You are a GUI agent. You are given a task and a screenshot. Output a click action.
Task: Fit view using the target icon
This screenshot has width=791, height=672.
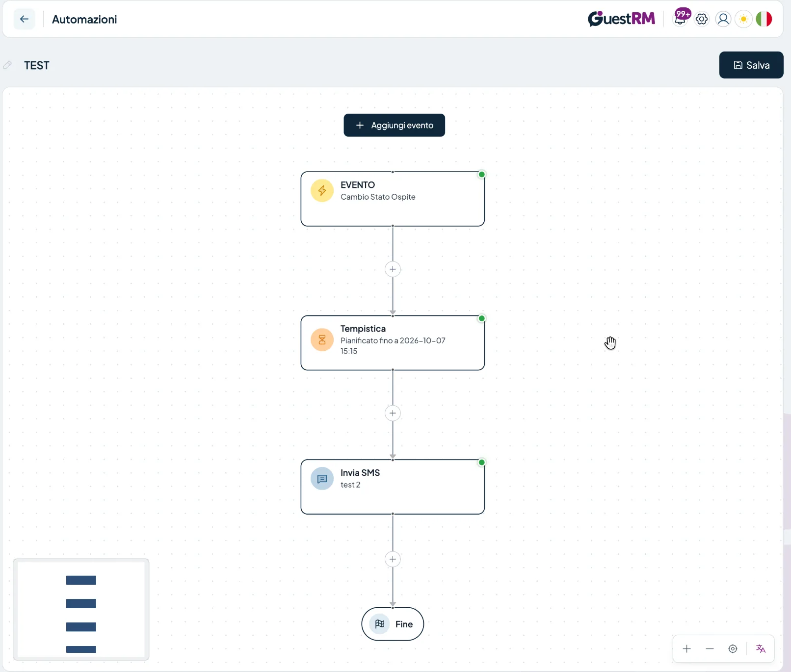pos(733,649)
